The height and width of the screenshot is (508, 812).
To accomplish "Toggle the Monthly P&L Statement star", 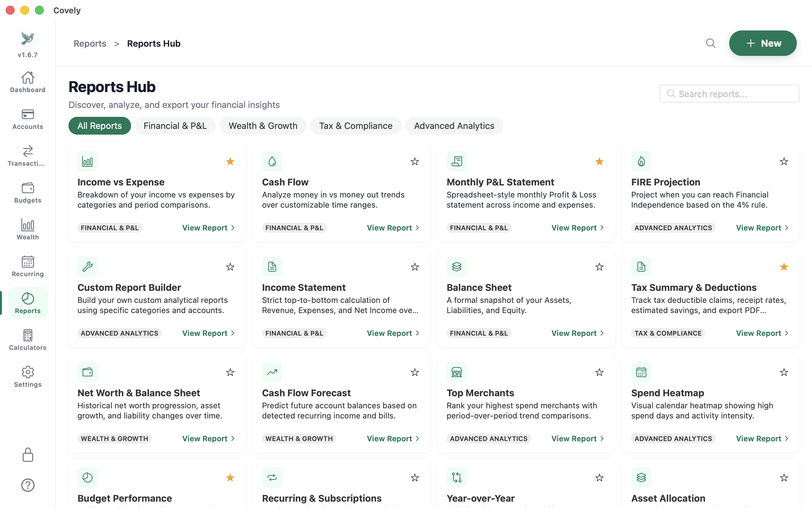I will [x=599, y=162].
